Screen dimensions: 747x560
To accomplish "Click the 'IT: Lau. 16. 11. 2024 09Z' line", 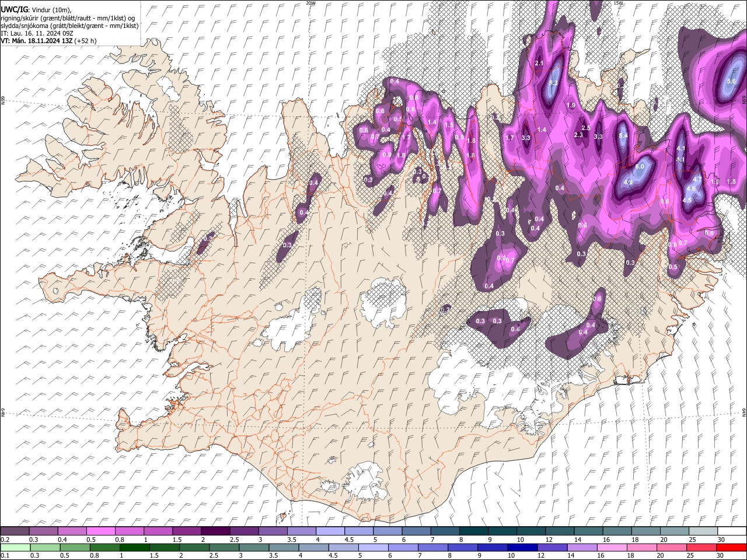I will pos(36,33).
